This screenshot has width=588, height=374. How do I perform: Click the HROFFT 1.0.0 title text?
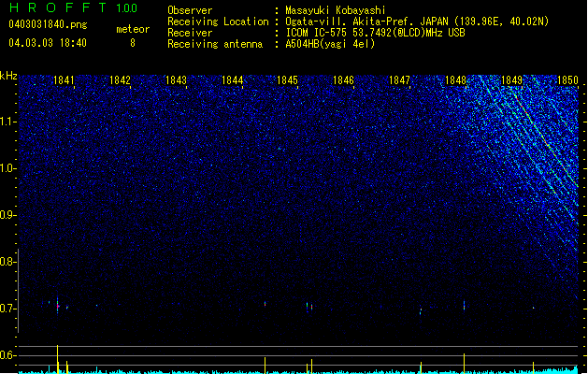73,7
